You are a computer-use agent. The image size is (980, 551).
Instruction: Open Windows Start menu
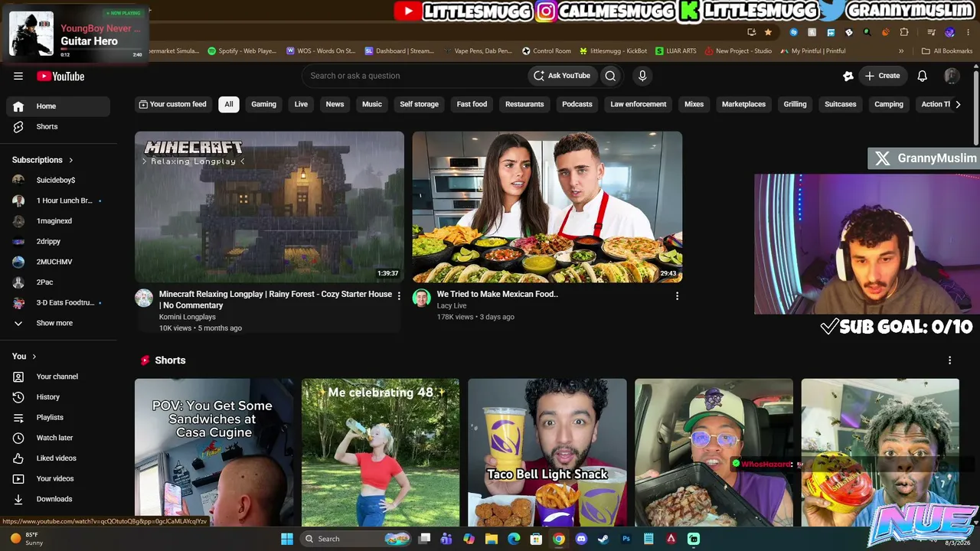tap(287, 539)
